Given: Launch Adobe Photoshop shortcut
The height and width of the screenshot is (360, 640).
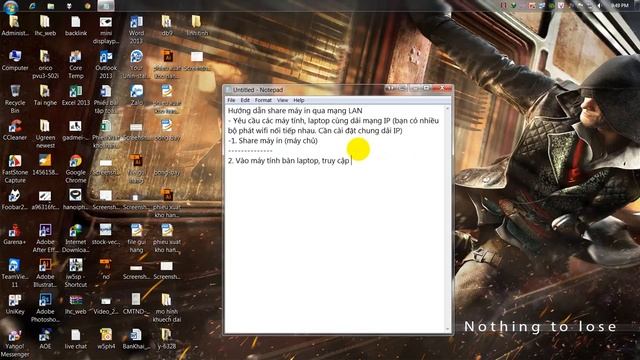Looking at the screenshot, I should (x=45, y=308).
